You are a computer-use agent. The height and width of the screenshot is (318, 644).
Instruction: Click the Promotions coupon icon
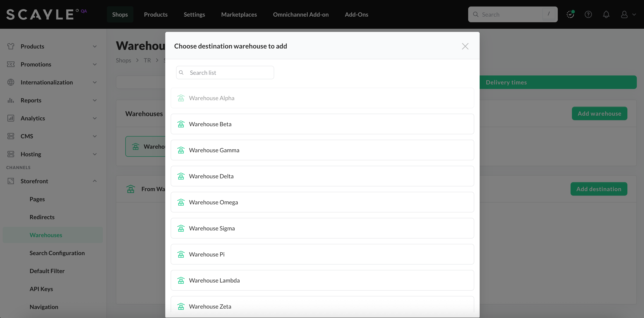pos(11,64)
